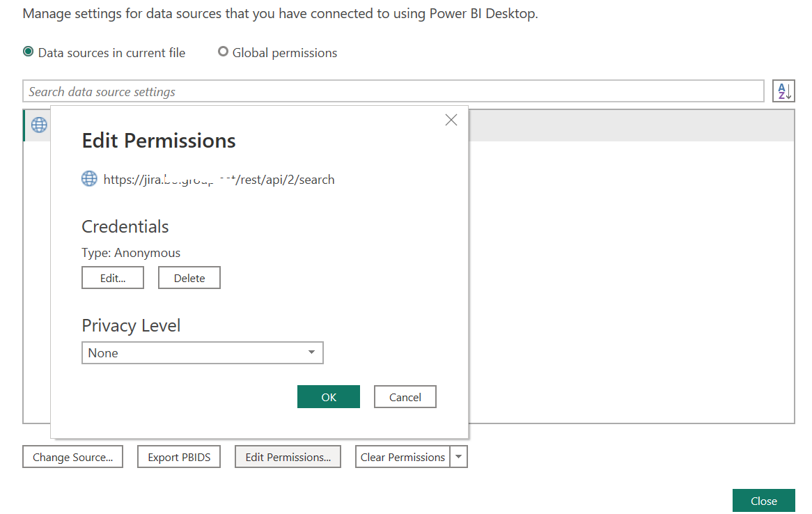Click Change Source... button
812x514 pixels.
(73, 457)
